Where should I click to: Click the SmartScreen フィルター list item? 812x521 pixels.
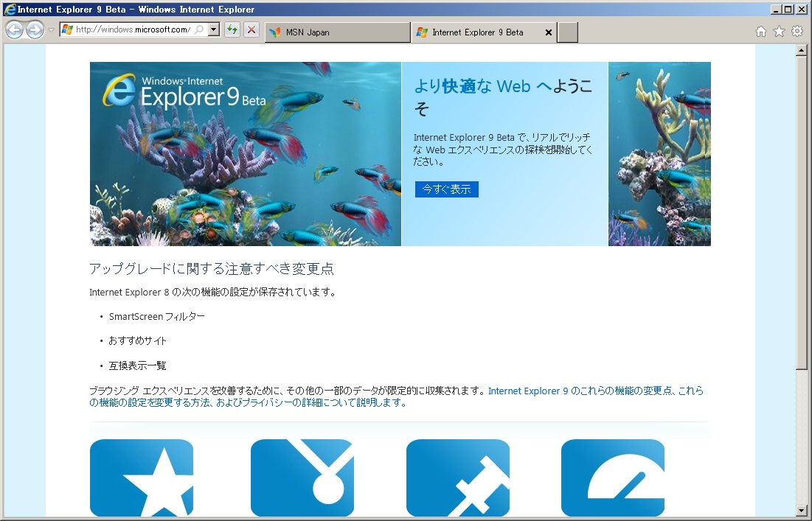157,316
